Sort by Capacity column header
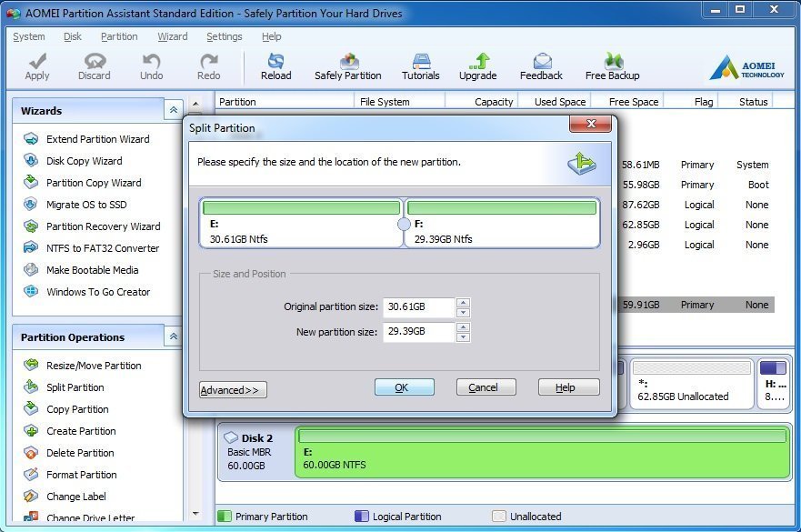 click(482, 102)
